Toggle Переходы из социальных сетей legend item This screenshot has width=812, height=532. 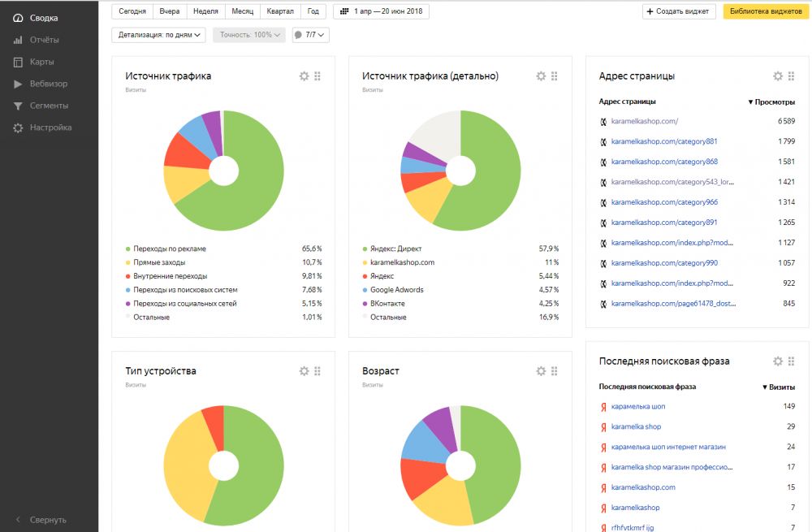pyautogui.click(x=181, y=304)
